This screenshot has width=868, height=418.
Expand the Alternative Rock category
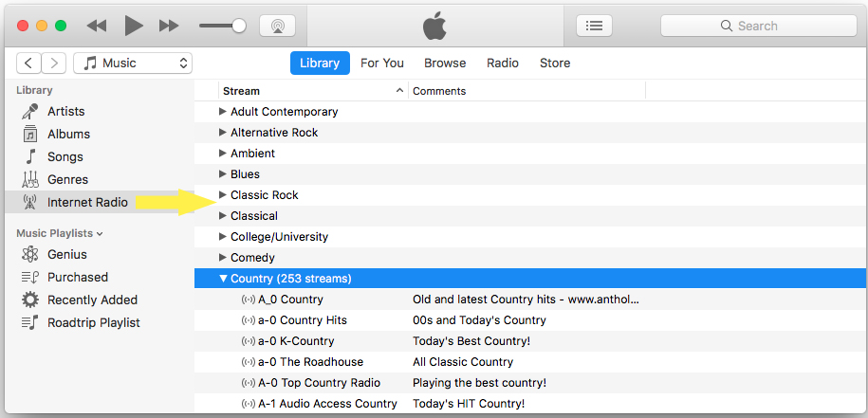(x=223, y=132)
